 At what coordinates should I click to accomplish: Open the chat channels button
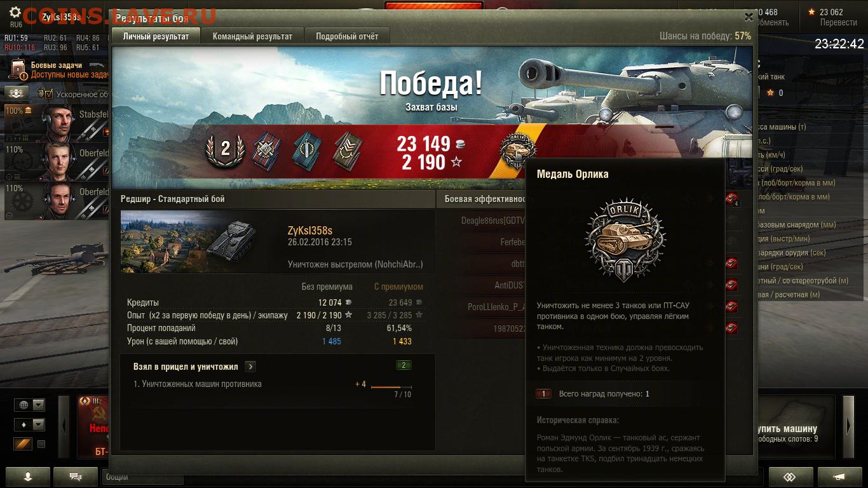(75, 477)
